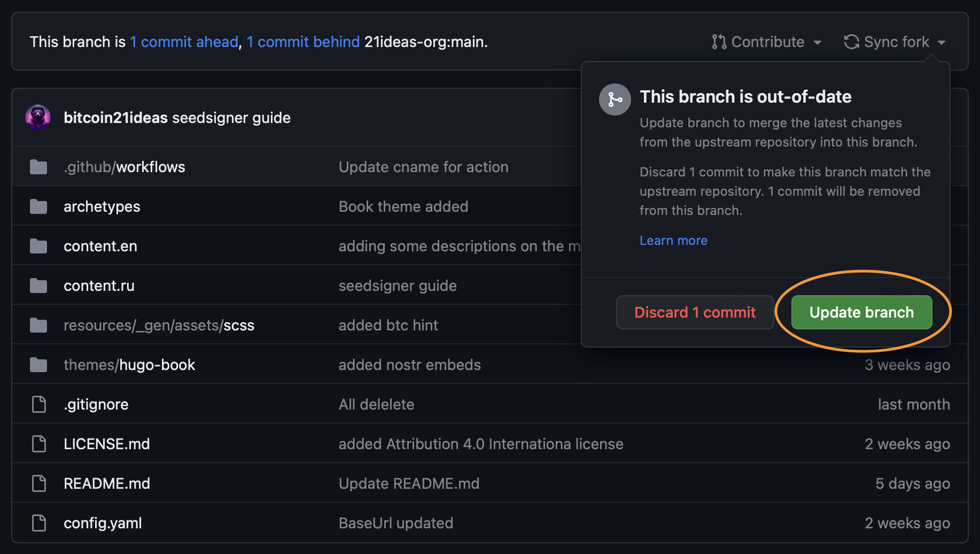Open the content.en folder

pyautogui.click(x=100, y=246)
